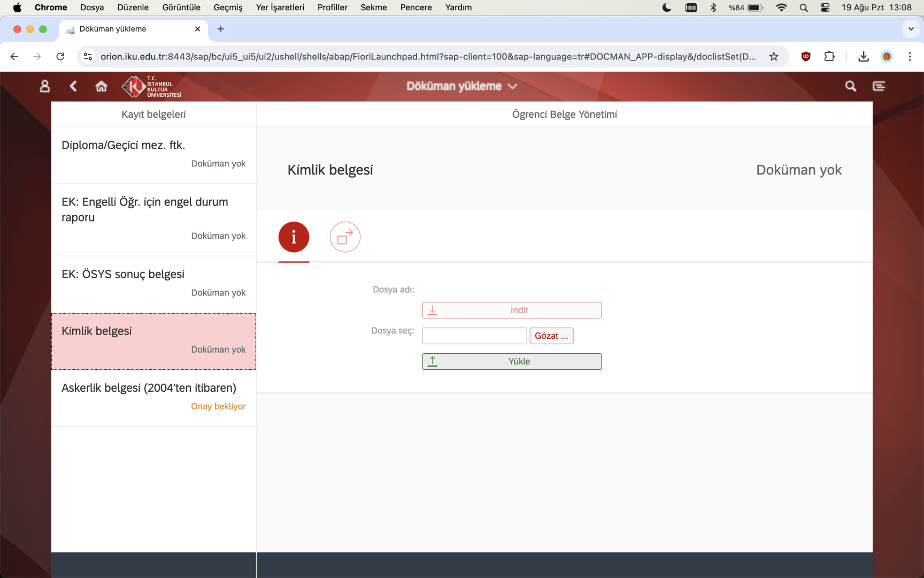Select the red information tab icon

tap(294, 237)
